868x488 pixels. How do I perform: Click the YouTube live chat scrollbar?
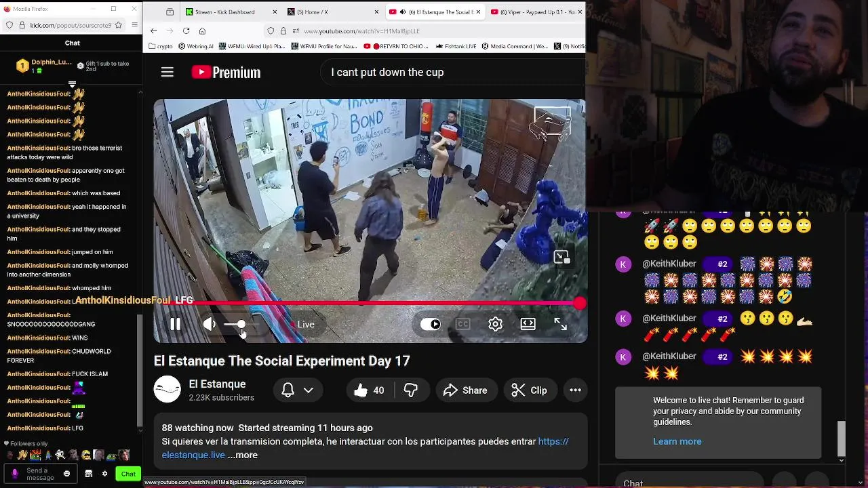click(x=842, y=439)
